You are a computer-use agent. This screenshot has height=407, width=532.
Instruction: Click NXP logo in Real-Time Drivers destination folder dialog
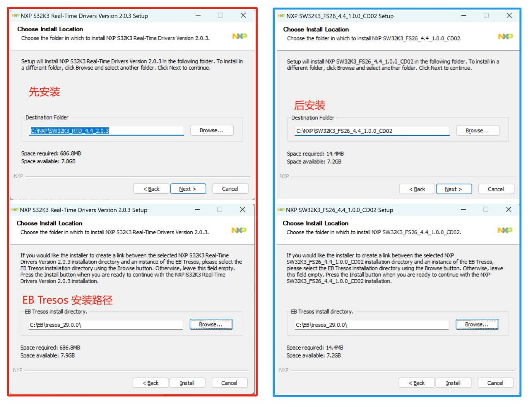pos(239,36)
